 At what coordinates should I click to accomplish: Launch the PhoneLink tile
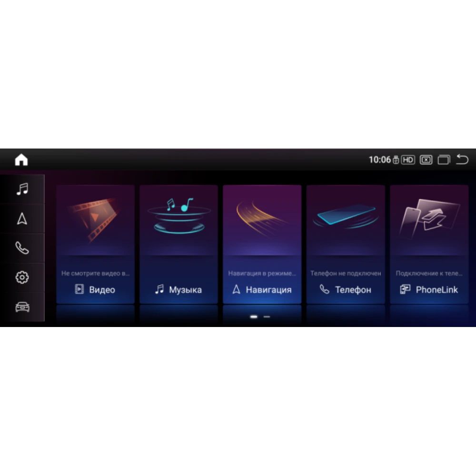click(429, 244)
